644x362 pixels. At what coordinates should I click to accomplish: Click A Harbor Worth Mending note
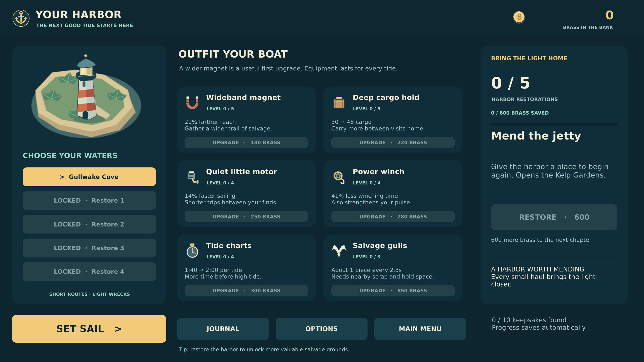point(543,277)
